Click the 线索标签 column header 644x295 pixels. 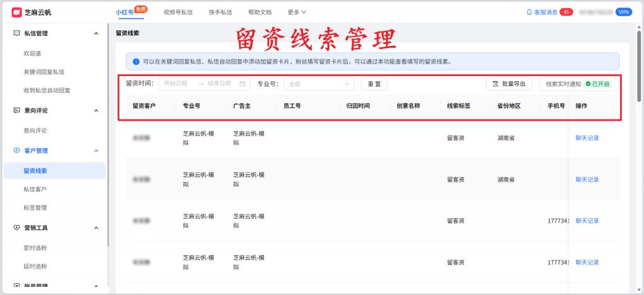pyautogui.click(x=458, y=106)
